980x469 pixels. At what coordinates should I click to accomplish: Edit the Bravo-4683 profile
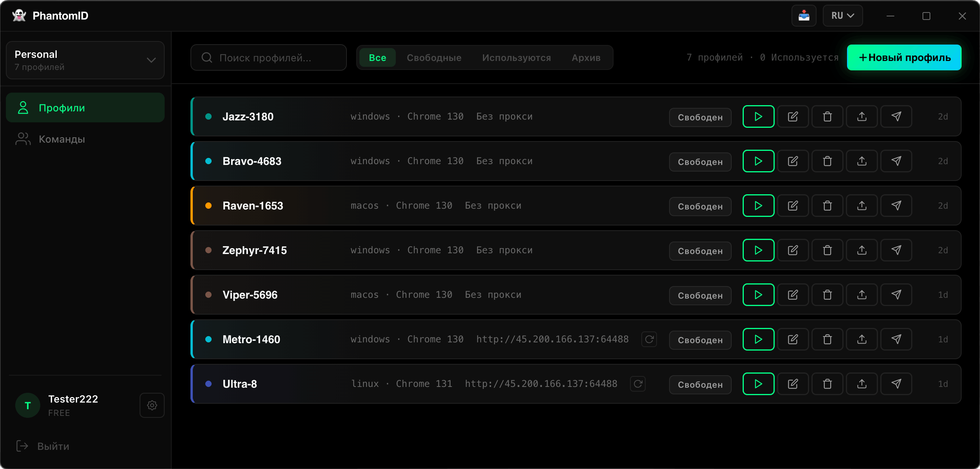[x=792, y=161]
